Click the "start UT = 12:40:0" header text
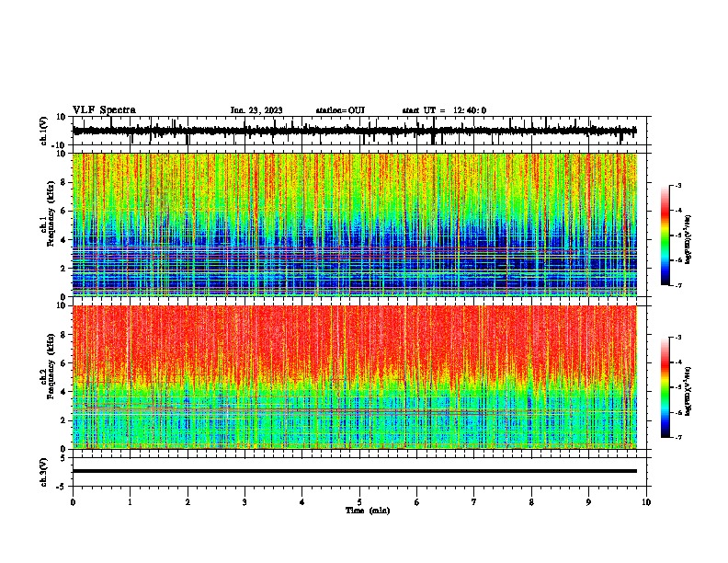 pos(444,110)
